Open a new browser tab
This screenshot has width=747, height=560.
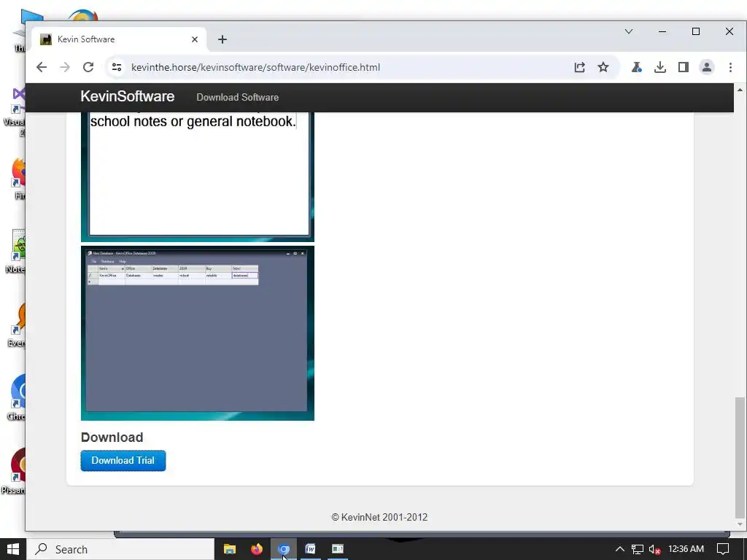click(x=222, y=39)
